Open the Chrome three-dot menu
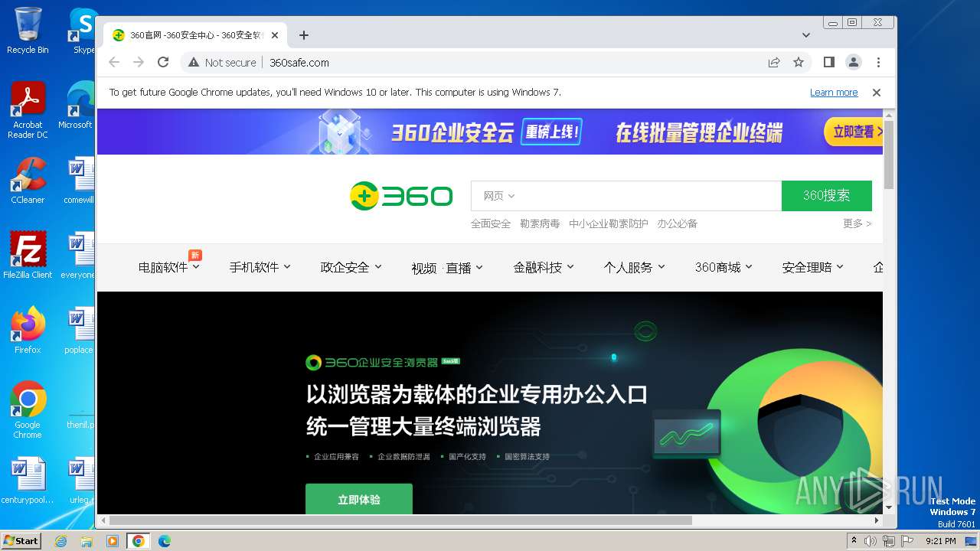980x551 pixels. (878, 63)
